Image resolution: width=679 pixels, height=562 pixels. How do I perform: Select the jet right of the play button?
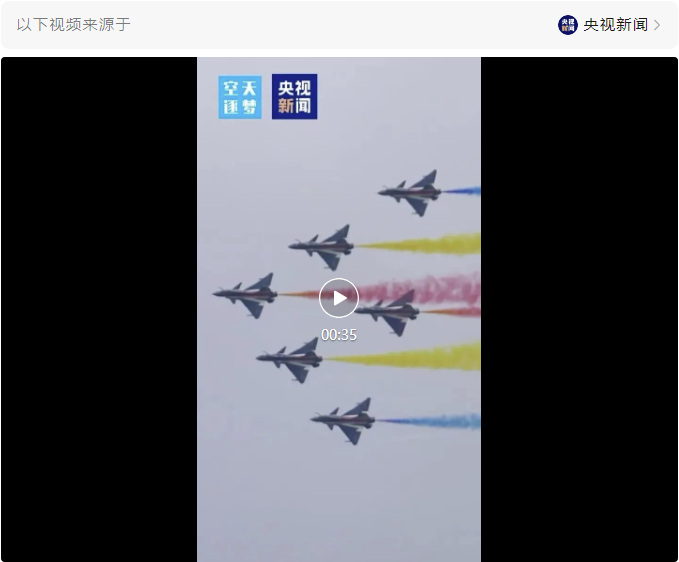click(x=388, y=313)
